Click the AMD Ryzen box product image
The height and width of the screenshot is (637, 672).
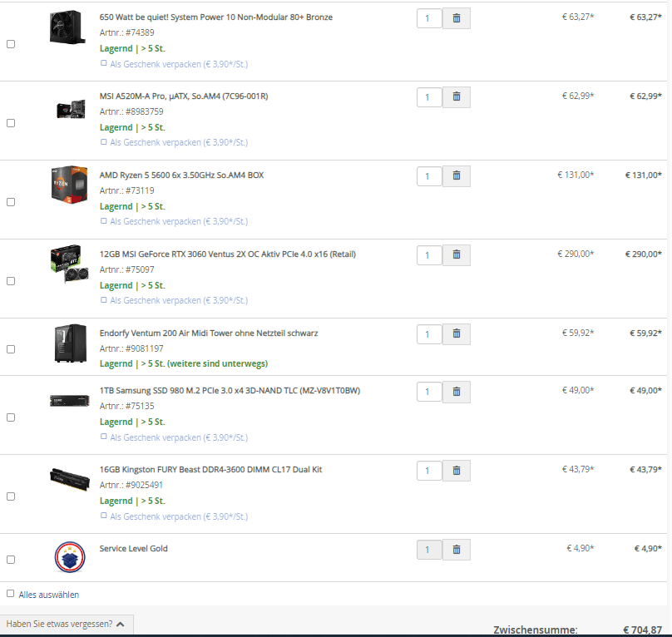point(69,185)
